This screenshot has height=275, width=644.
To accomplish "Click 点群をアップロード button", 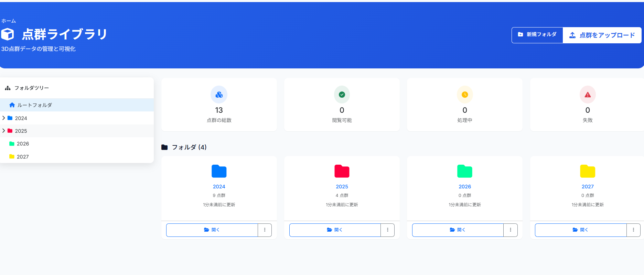I will (602, 35).
